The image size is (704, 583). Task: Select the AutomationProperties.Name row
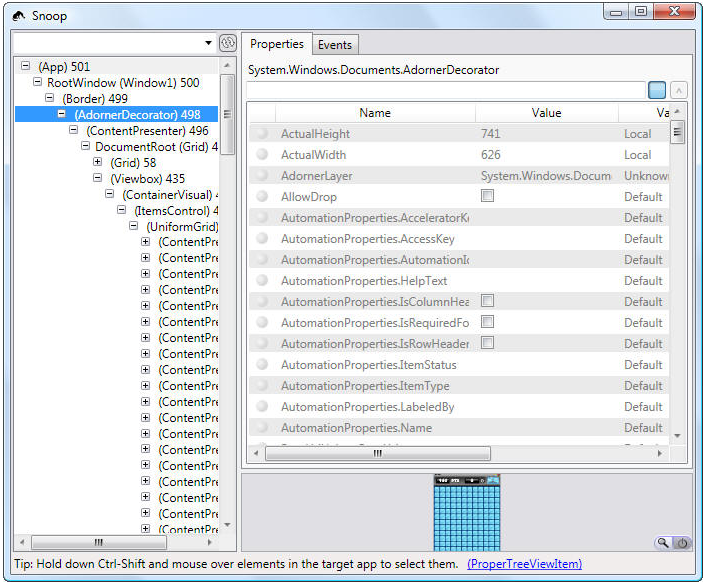click(x=459, y=428)
